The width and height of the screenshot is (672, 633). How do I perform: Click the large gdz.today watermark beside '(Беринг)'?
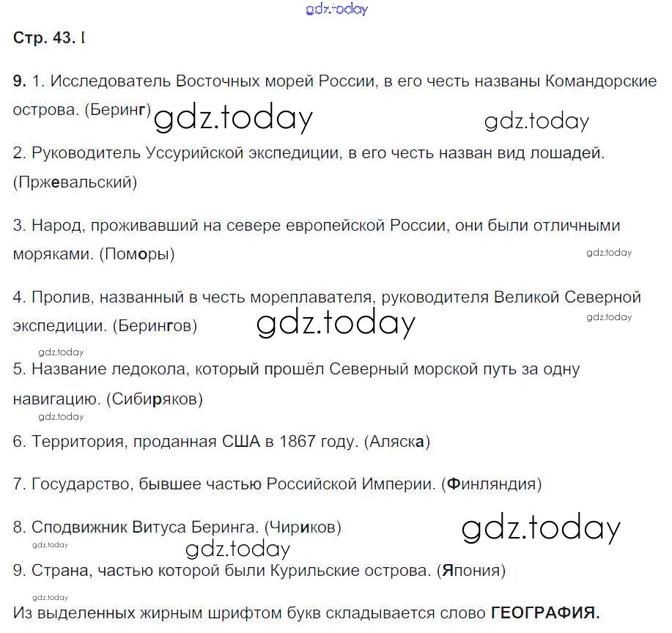[x=233, y=119]
